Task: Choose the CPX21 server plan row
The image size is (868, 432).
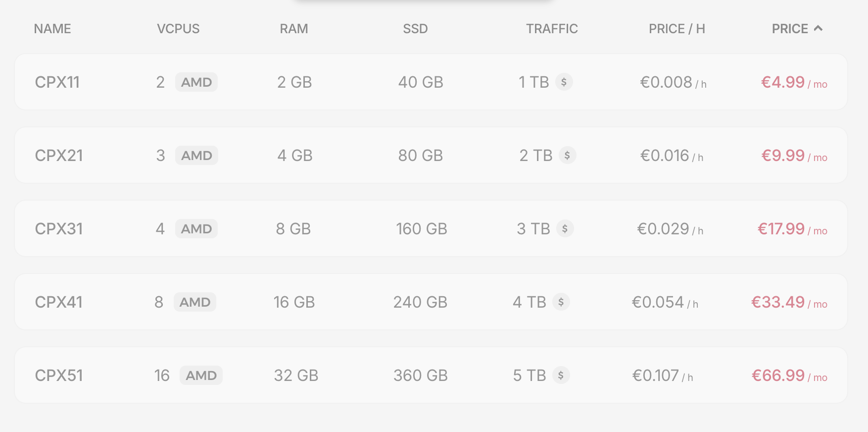Action: (x=59, y=155)
